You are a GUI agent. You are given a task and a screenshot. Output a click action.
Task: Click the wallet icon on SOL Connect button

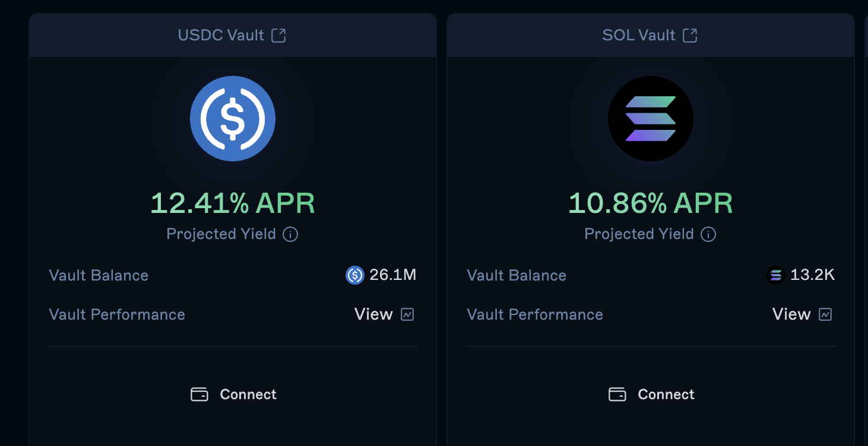click(x=617, y=394)
